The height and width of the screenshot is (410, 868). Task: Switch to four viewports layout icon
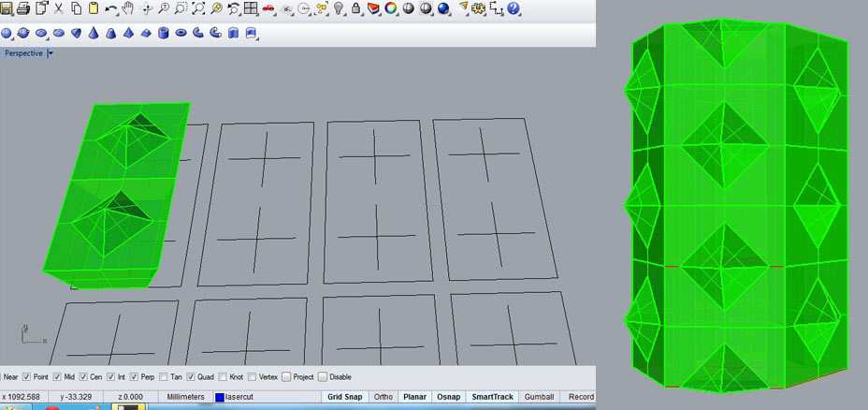(x=251, y=8)
